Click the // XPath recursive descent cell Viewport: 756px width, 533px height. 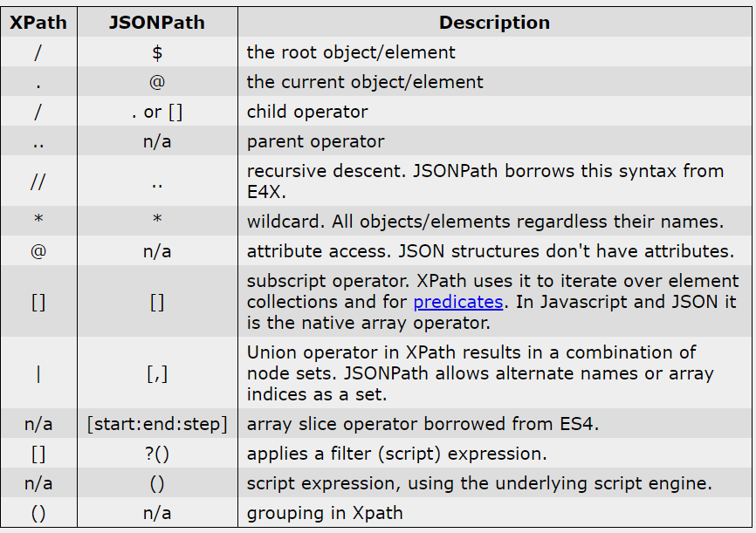tap(38, 181)
